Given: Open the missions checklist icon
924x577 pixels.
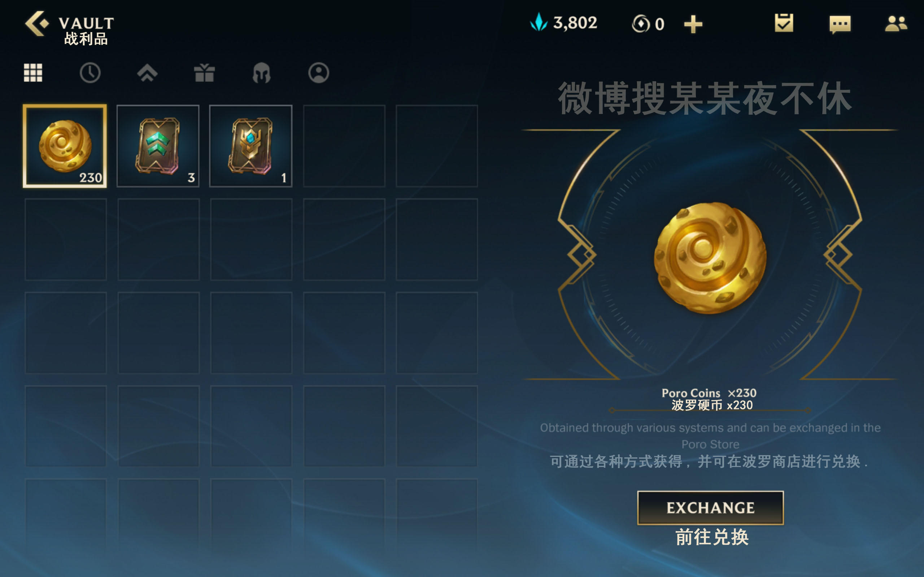Looking at the screenshot, I should coord(784,23).
